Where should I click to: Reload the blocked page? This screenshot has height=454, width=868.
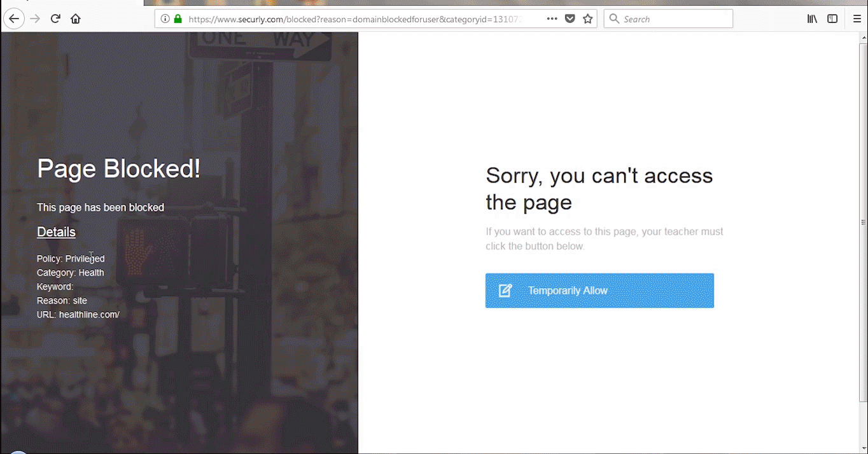pyautogui.click(x=55, y=19)
